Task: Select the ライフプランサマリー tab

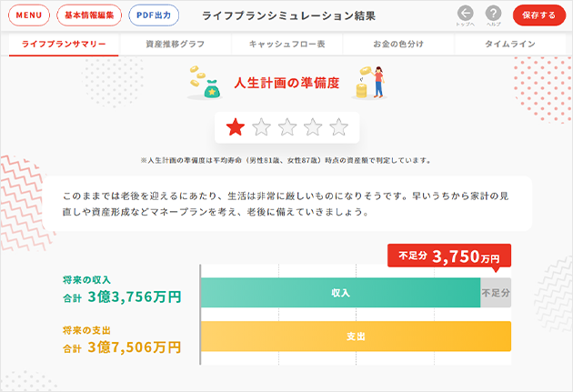Action: (x=63, y=44)
